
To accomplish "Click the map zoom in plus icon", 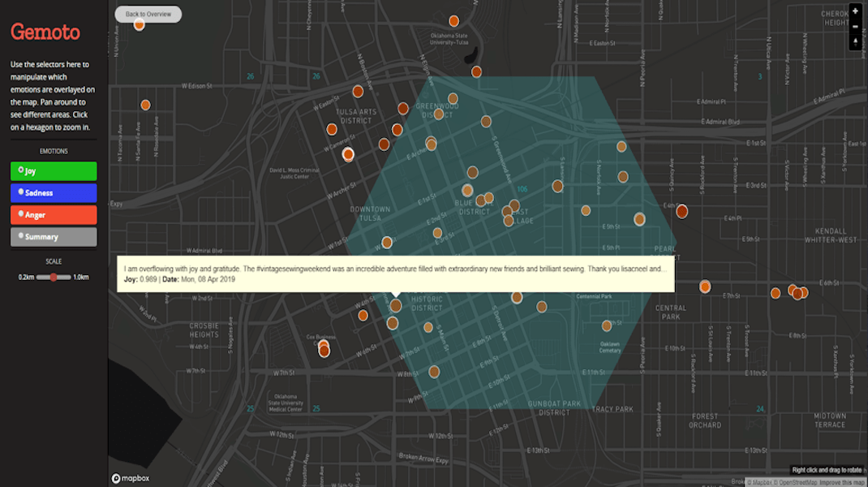I will click(x=855, y=11).
